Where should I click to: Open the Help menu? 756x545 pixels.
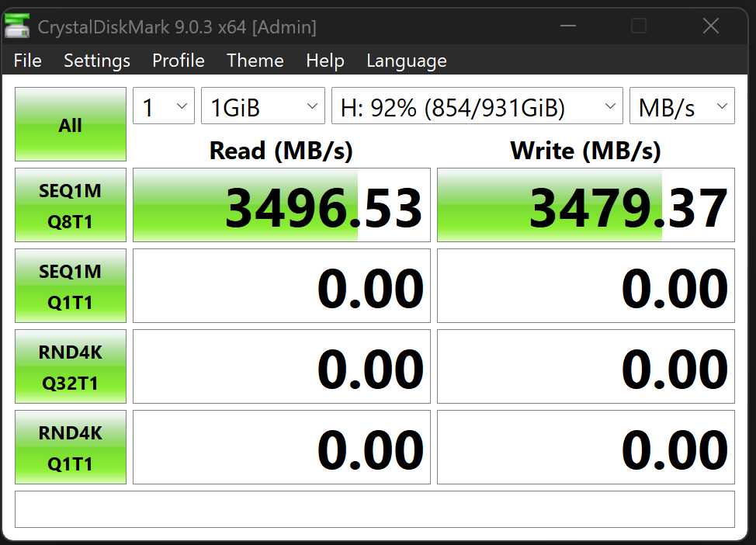(x=325, y=61)
